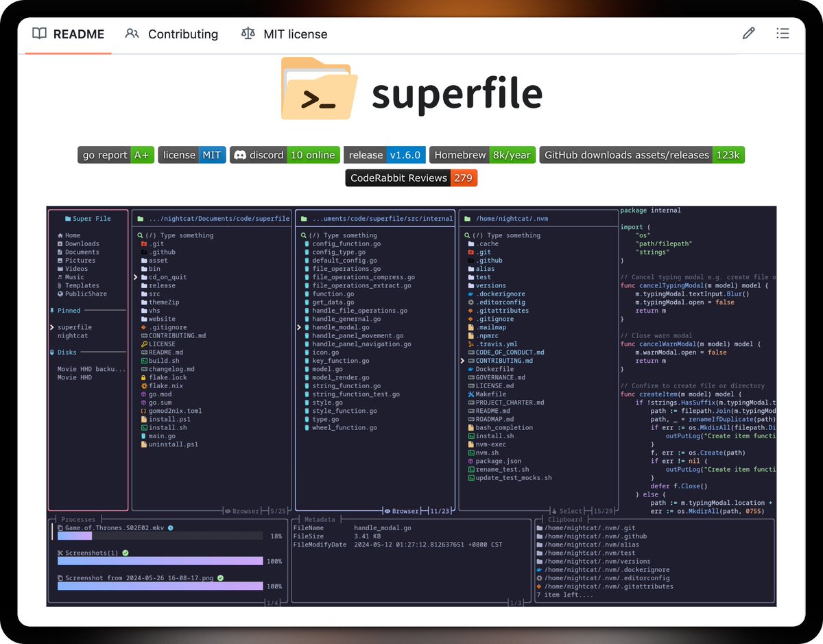
Task: Select the pinned nightcat entry
Action: coord(72,336)
